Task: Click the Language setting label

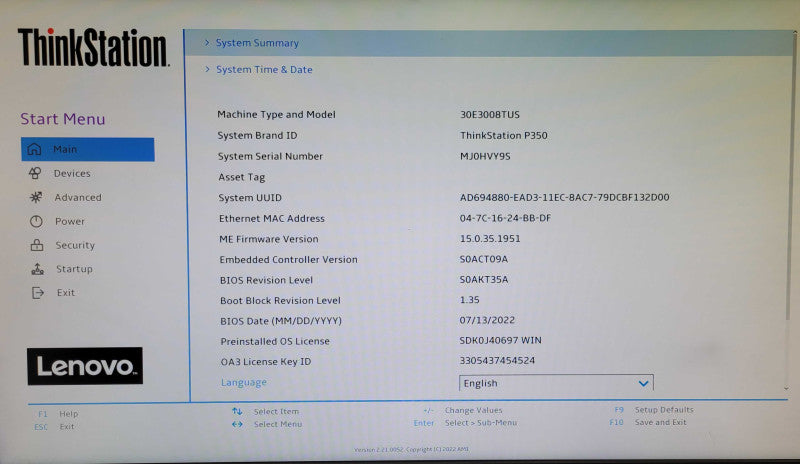Action: click(x=243, y=382)
